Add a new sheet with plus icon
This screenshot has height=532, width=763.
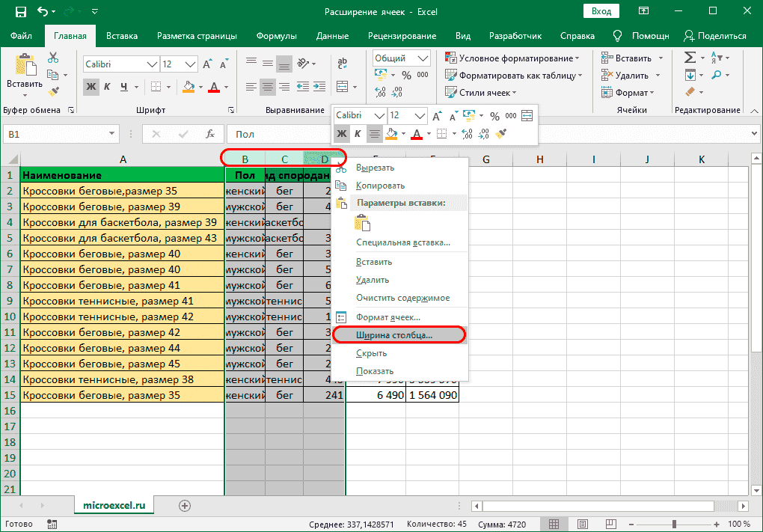click(184, 506)
